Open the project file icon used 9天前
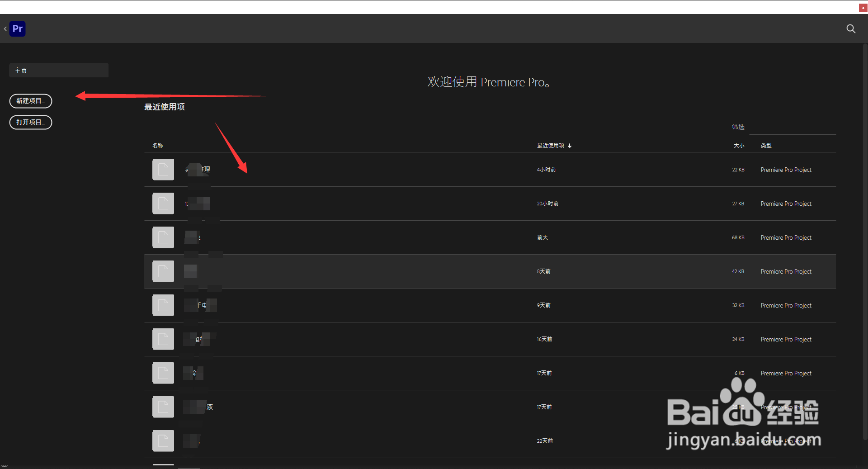 (x=163, y=305)
